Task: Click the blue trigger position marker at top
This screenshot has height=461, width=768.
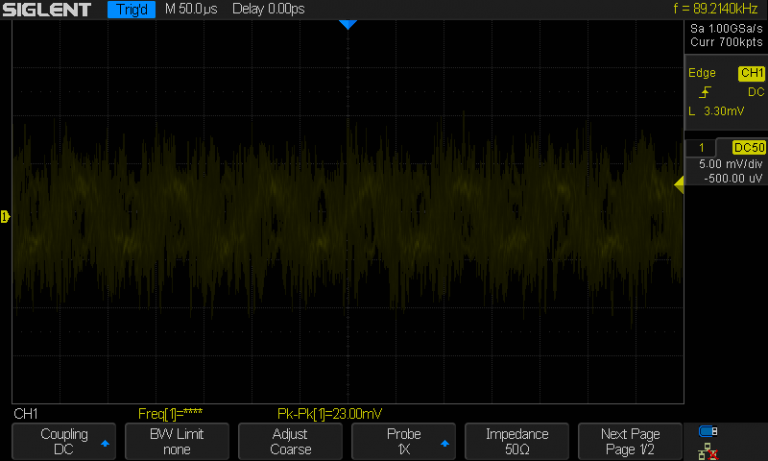Action: (x=347, y=24)
